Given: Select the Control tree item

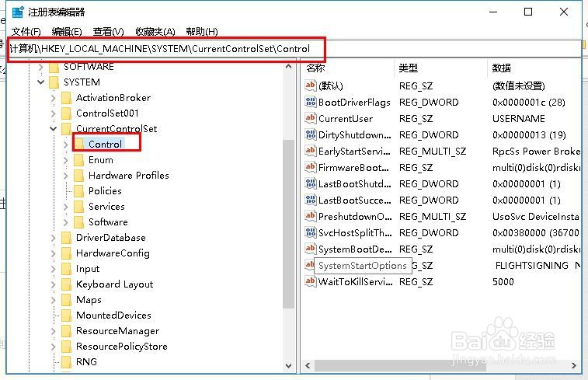Looking at the screenshot, I should click(105, 145).
